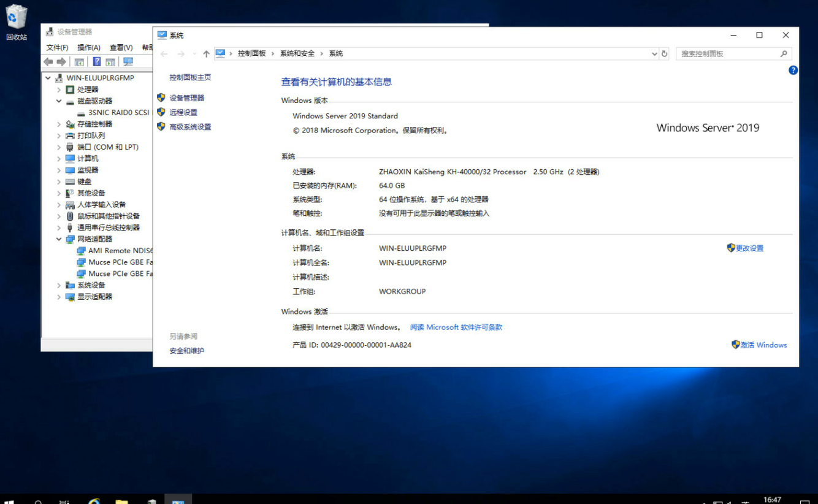Open the 查看(V) menu in 设备管理器
The width and height of the screenshot is (818, 504).
[x=121, y=47]
